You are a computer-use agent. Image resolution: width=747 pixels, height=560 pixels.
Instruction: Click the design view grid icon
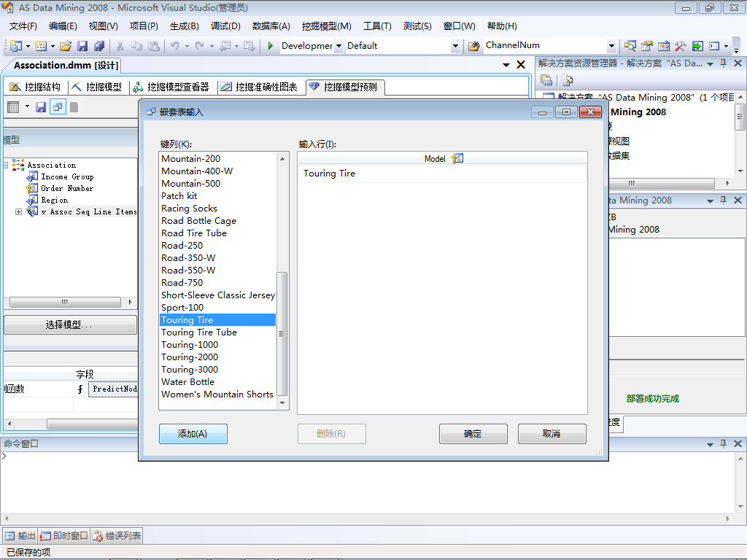click(x=13, y=107)
